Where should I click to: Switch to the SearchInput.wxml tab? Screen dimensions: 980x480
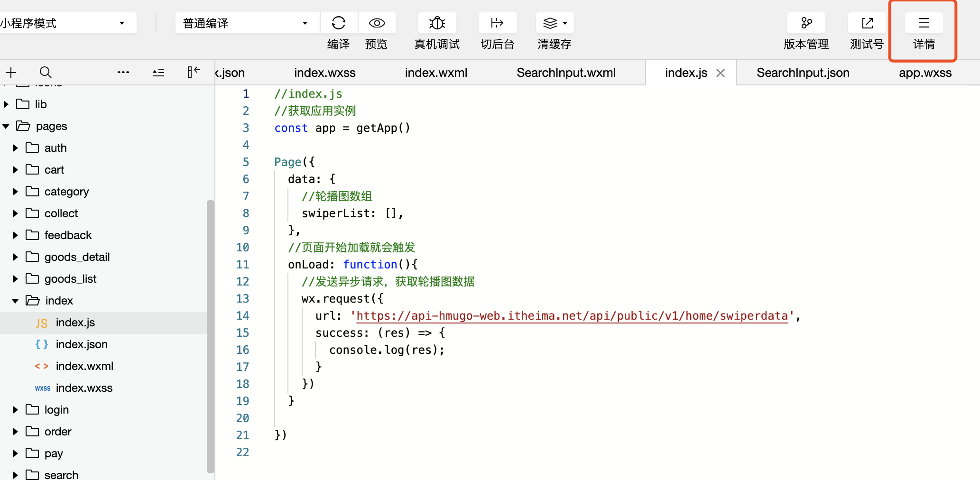point(566,73)
